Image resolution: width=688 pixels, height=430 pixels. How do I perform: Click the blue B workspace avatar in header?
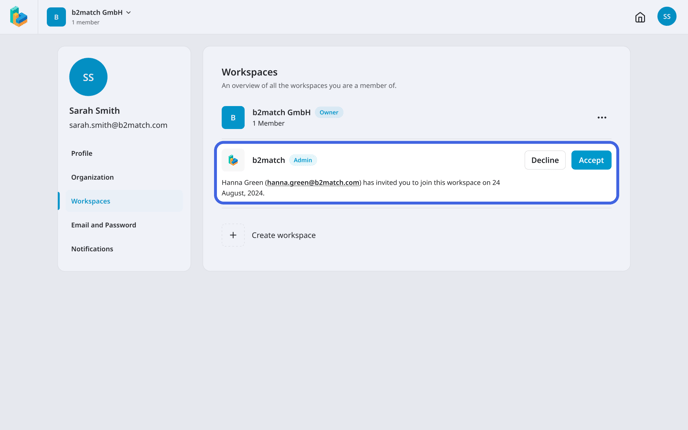(56, 17)
